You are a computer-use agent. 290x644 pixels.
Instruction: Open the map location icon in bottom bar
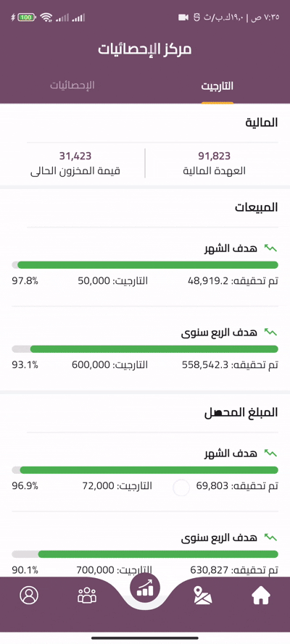[x=202, y=595]
